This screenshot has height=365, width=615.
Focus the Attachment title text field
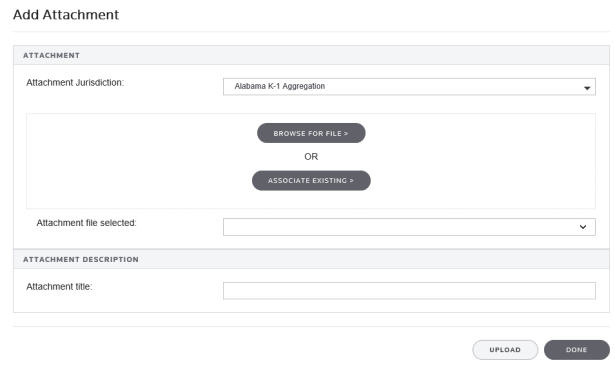pos(409,291)
